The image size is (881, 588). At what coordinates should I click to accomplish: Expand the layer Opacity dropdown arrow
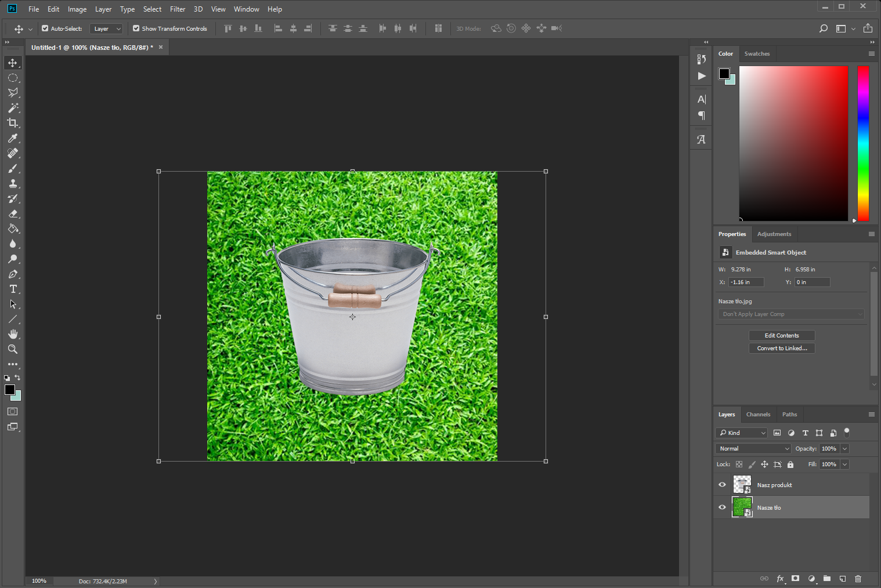click(845, 448)
